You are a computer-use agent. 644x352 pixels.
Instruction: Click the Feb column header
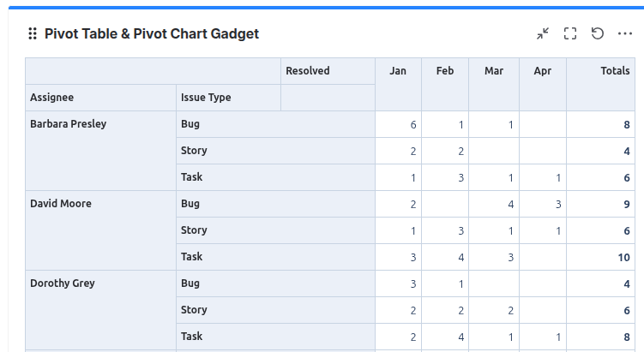[445, 84]
